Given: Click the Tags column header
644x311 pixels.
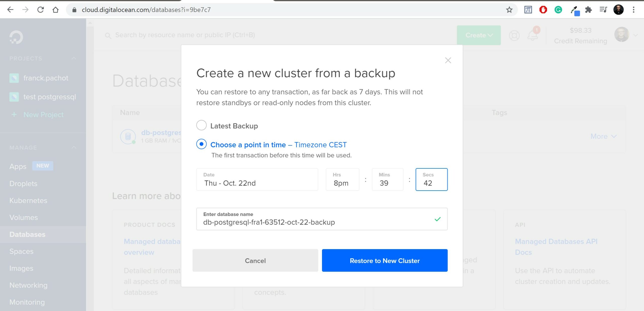Looking at the screenshot, I should coord(499,113).
